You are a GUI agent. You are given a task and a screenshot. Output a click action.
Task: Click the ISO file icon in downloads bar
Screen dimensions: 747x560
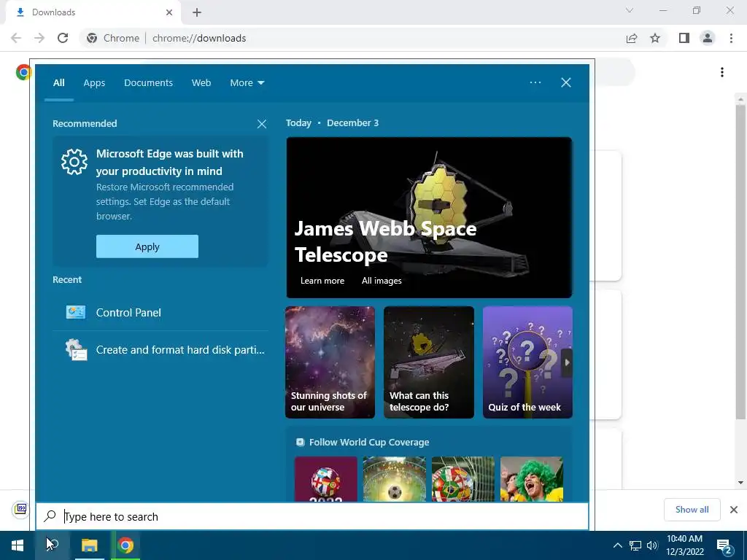20,509
